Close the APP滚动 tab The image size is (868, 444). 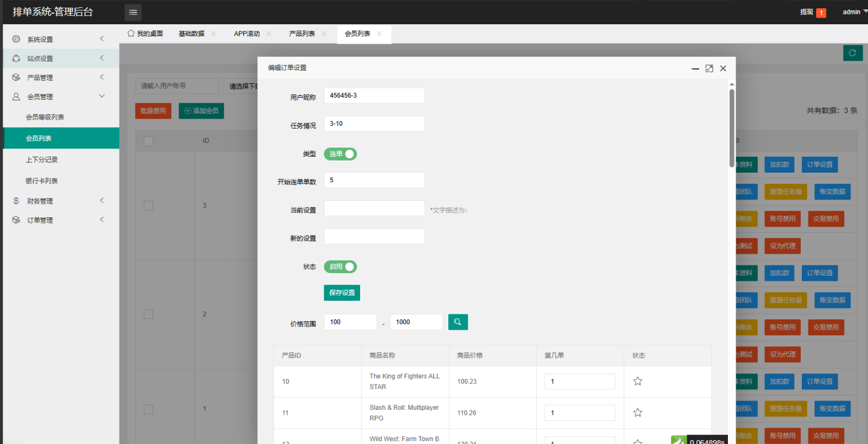click(x=269, y=34)
